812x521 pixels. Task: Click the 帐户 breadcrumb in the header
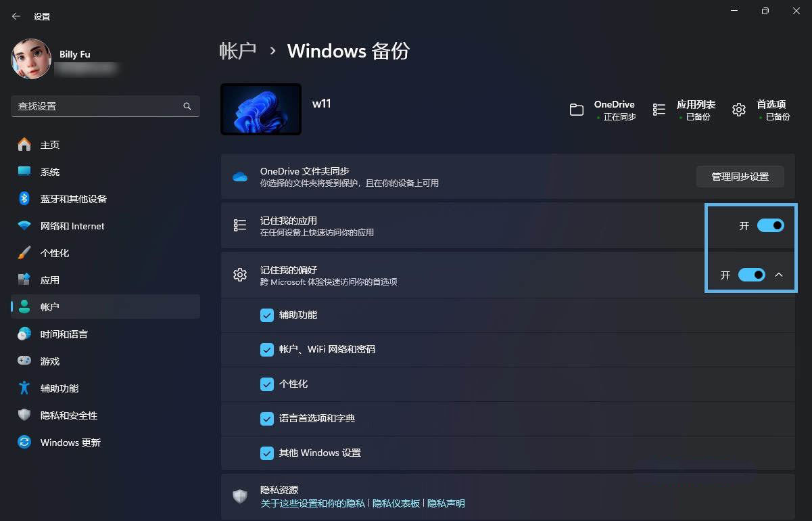click(238, 51)
